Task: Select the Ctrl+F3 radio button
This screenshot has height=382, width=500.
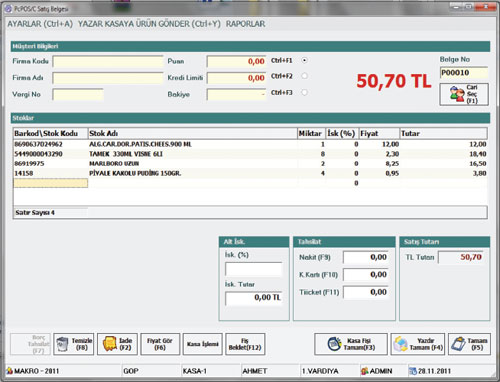Action: click(x=304, y=92)
